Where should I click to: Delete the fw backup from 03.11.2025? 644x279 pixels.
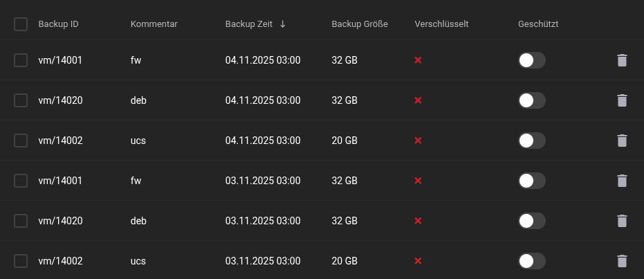pyautogui.click(x=622, y=181)
